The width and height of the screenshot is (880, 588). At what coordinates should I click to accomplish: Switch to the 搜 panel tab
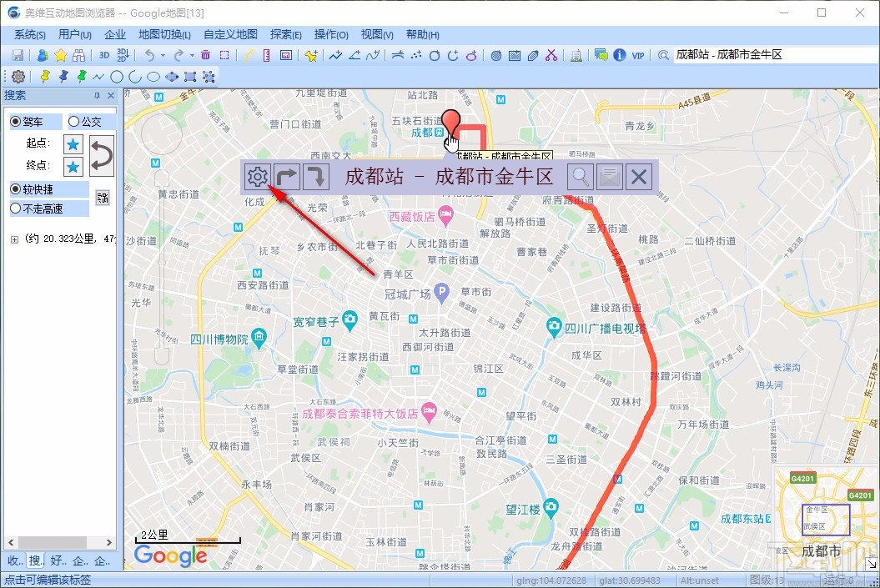coord(34,560)
